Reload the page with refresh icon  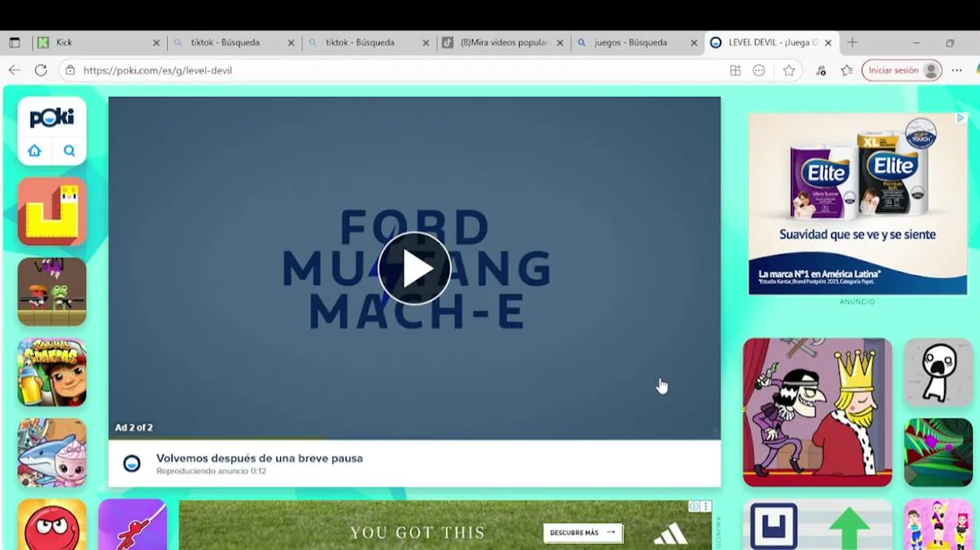(41, 70)
